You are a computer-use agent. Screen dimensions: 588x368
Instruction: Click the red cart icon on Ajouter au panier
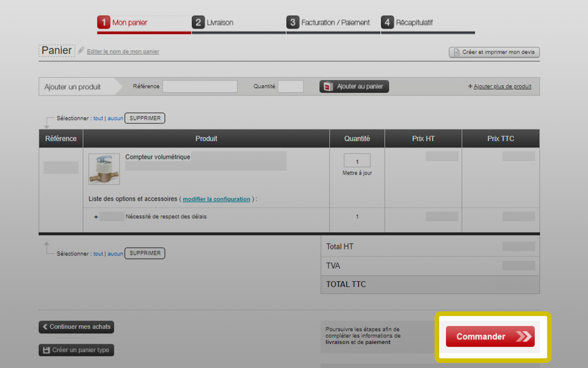click(328, 86)
